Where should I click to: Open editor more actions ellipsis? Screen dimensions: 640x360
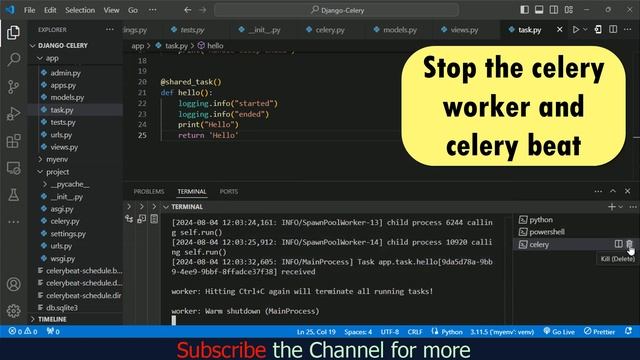pos(628,30)
